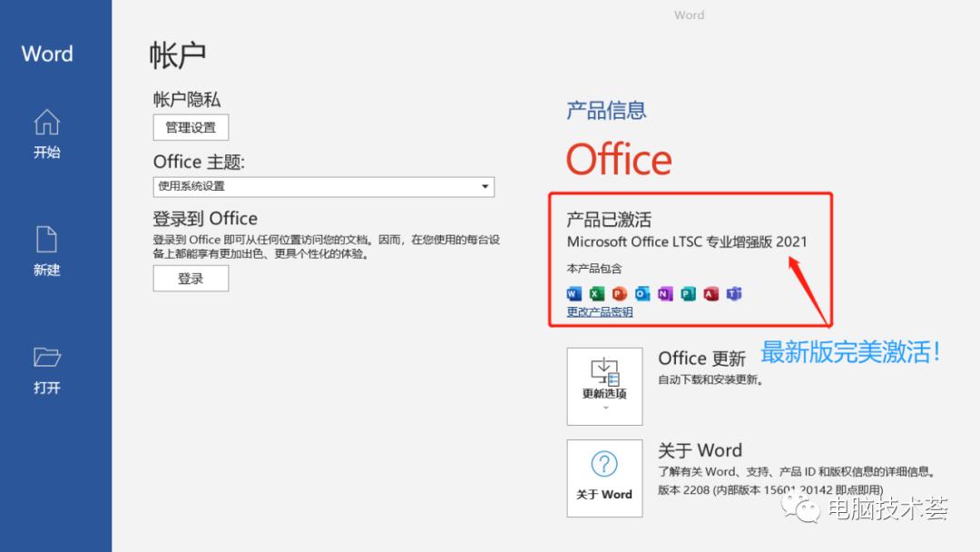The height and width of the screenshot is (552, 980).
Task: Click the Publisher app icon in product list
Action: coord(688,293)
